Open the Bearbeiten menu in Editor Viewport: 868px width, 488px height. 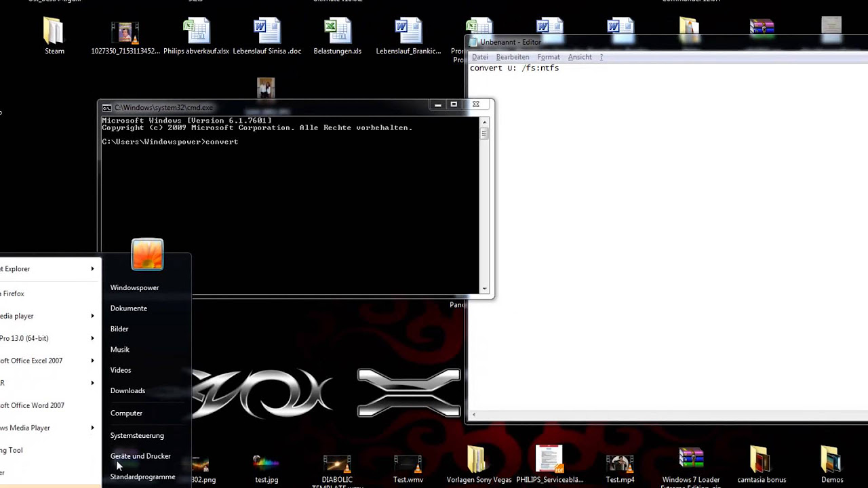coord(513,57)
